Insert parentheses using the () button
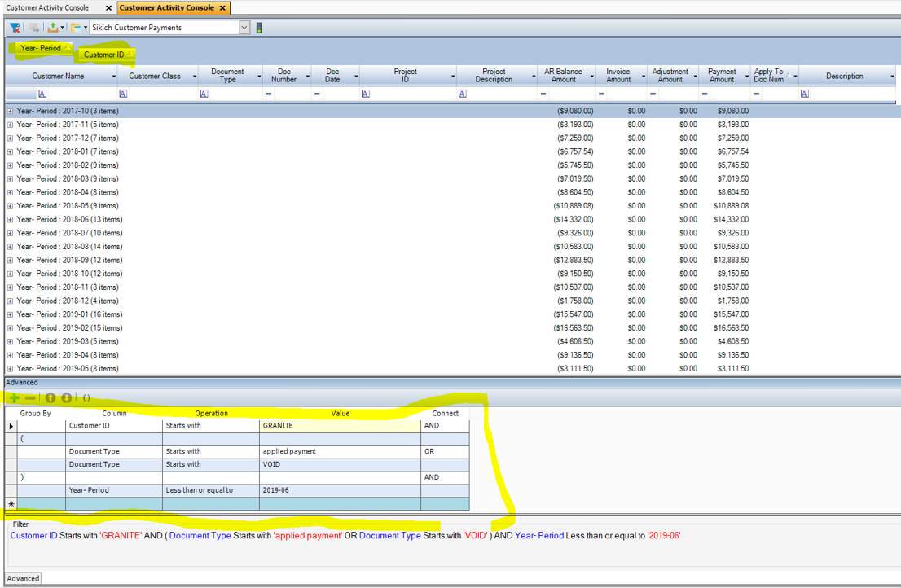This screenshot has height=588, width=901. point(86,398)
